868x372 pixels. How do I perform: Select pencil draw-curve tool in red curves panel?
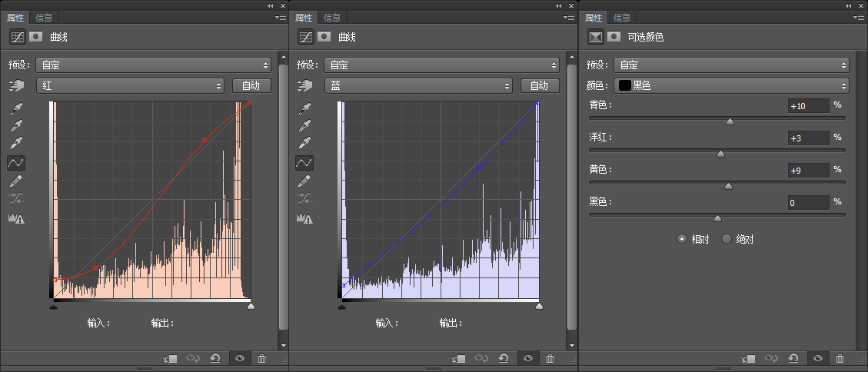16,181
